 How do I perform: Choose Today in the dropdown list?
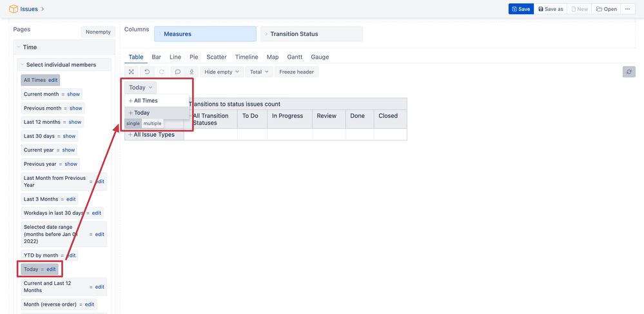142,113
